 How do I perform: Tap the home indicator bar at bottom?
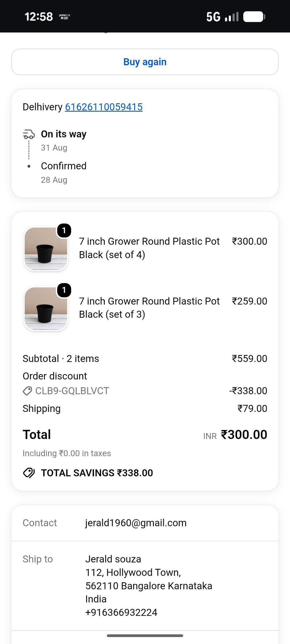pos(145,636)
